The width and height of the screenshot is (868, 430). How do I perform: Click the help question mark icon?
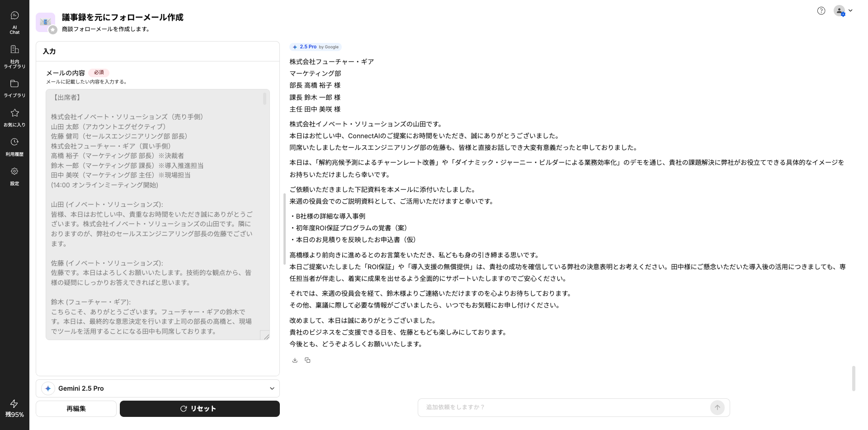click(821, 11)
